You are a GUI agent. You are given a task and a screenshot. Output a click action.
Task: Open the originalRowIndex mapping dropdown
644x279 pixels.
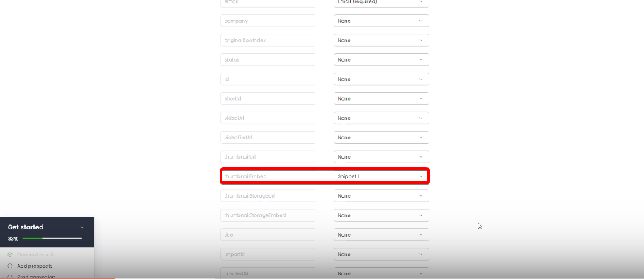pyautogui.click(x=382, y=40)
